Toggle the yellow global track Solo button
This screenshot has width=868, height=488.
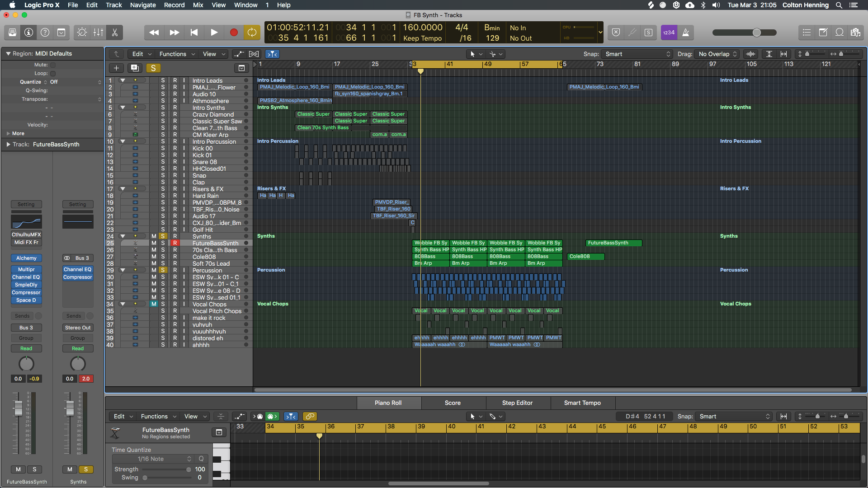153,68
